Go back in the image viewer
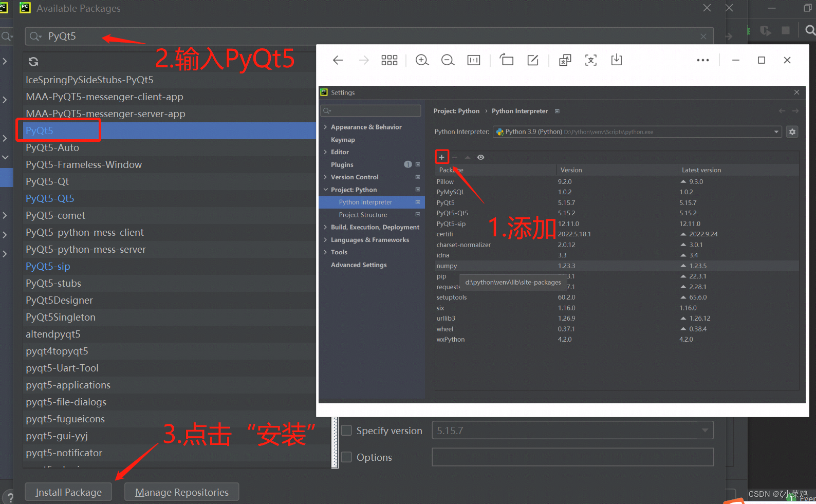Screen dimensions: 816x504 tap(338, 60)
